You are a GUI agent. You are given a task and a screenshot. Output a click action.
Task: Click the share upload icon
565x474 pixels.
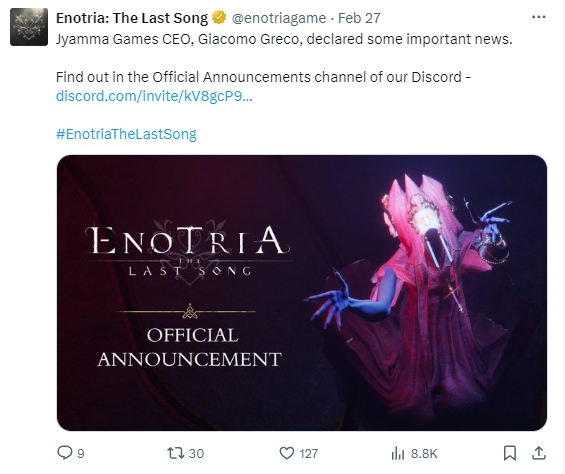click(539, 453)
